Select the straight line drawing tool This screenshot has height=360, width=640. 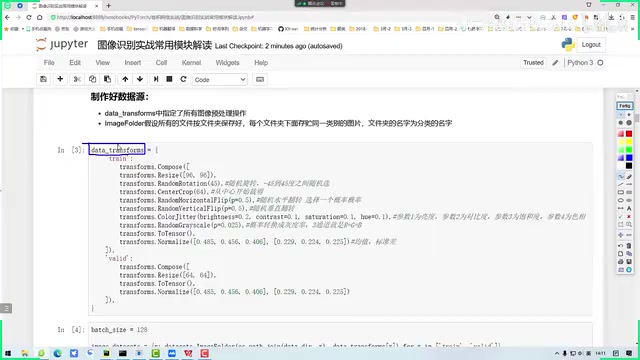pos(620,184)
